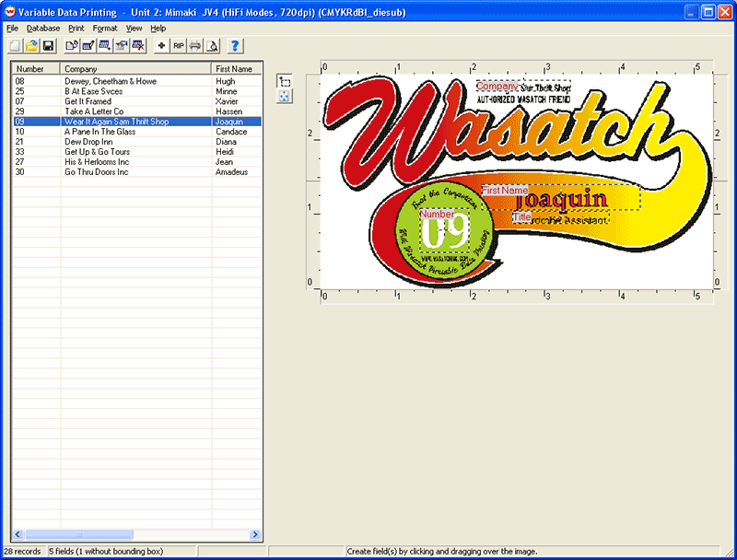
Task: Click the first name 'Hugh'
Action: tap(225, 81)
